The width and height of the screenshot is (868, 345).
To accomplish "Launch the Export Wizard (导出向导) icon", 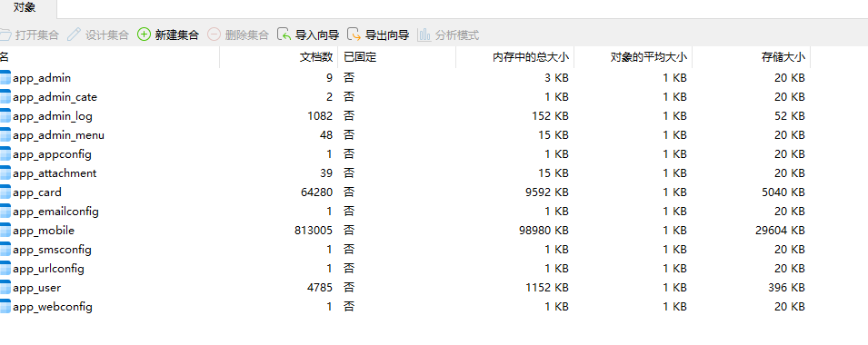I will pyautogui.click(x=354, y=34).
